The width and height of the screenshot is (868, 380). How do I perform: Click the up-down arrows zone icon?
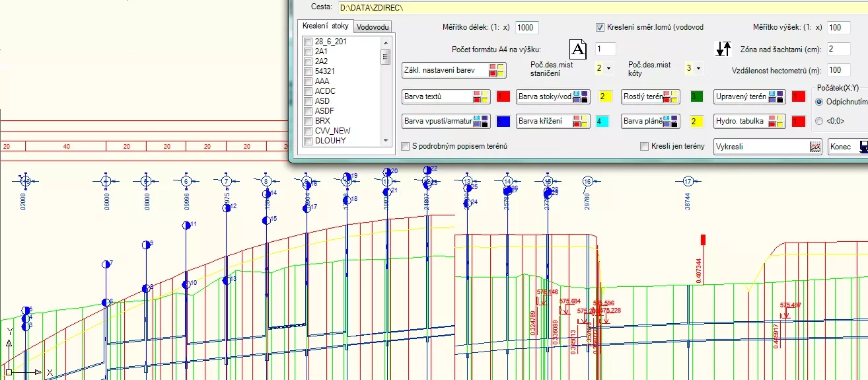724,49
